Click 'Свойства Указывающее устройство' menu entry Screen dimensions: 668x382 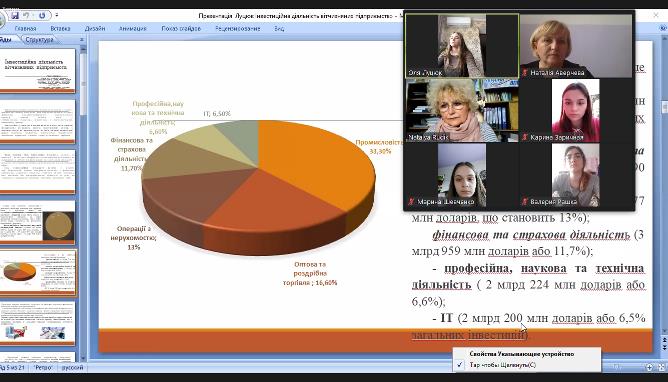point(527,354)
